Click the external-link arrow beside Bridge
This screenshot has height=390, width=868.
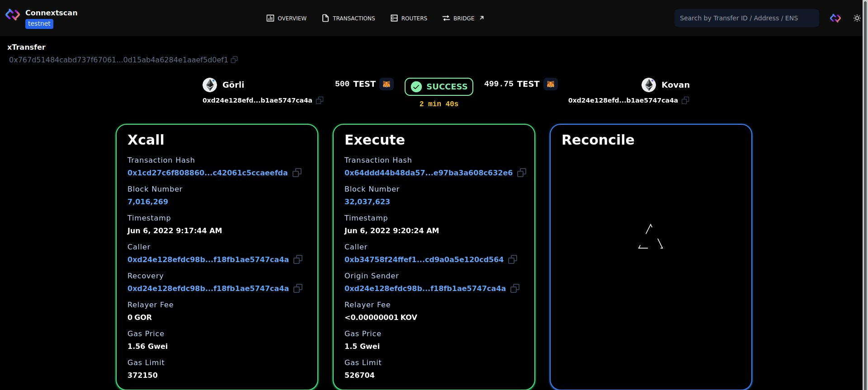pyautogui.click(x=481, y=18)
